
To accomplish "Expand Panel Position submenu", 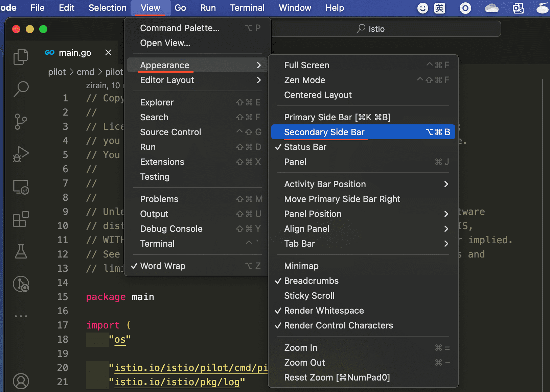I will click(x=363, y=214).
